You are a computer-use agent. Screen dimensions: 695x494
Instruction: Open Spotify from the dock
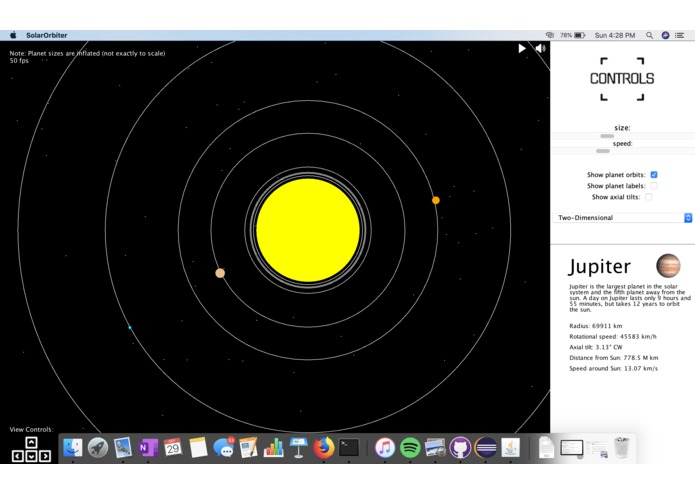[410, 447]
